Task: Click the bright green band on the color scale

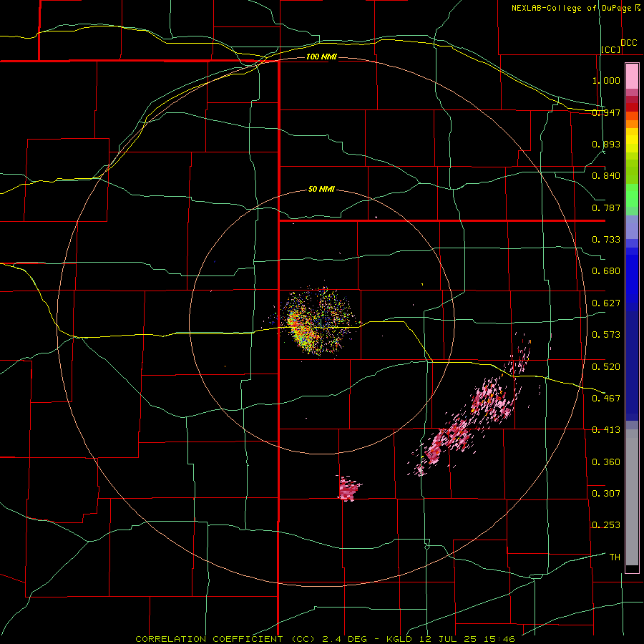Action: point(632,195)
